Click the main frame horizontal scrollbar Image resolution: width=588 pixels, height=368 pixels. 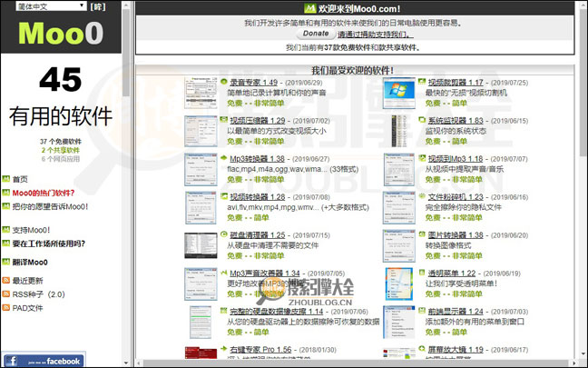tap(357, 363)
